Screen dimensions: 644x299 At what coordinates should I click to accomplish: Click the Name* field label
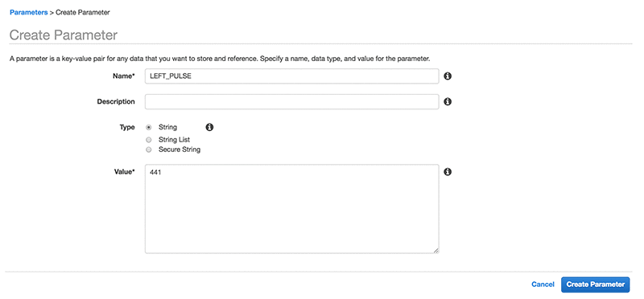(124, 76)
